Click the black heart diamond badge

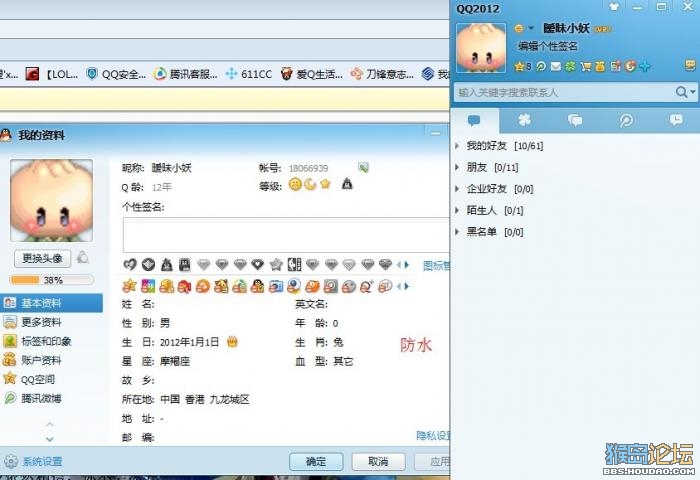click(258, 265)
